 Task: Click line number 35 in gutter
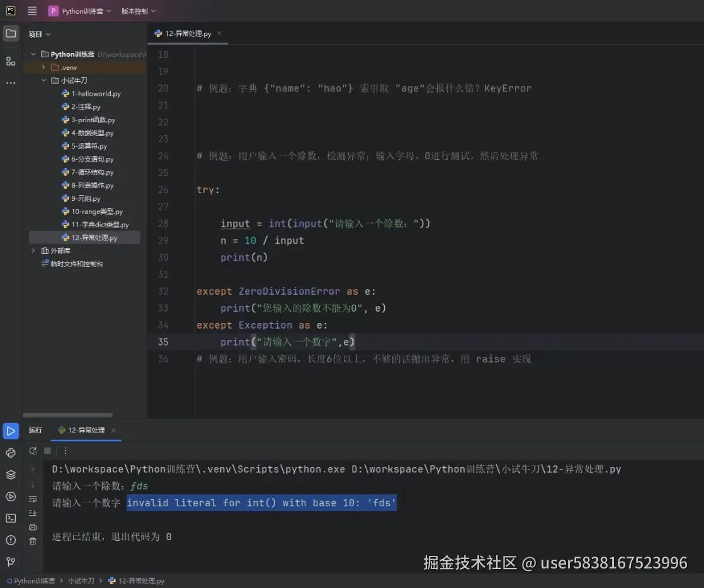163,342
